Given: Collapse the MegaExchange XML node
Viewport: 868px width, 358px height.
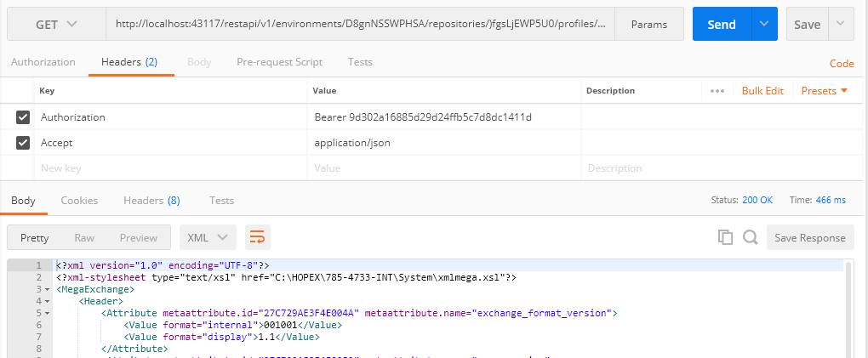Looking at the screenshot, I should pos(46,289).
